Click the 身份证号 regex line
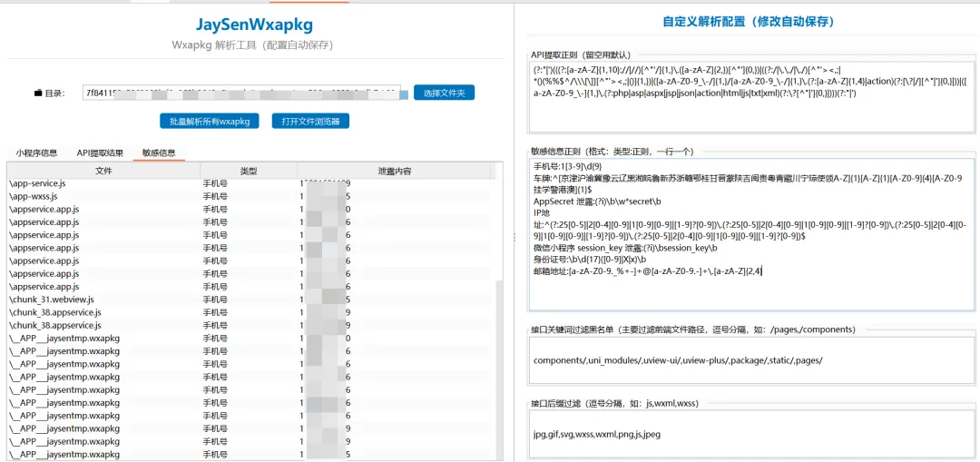This screenshot has height=462, width=980. point(590,259)
